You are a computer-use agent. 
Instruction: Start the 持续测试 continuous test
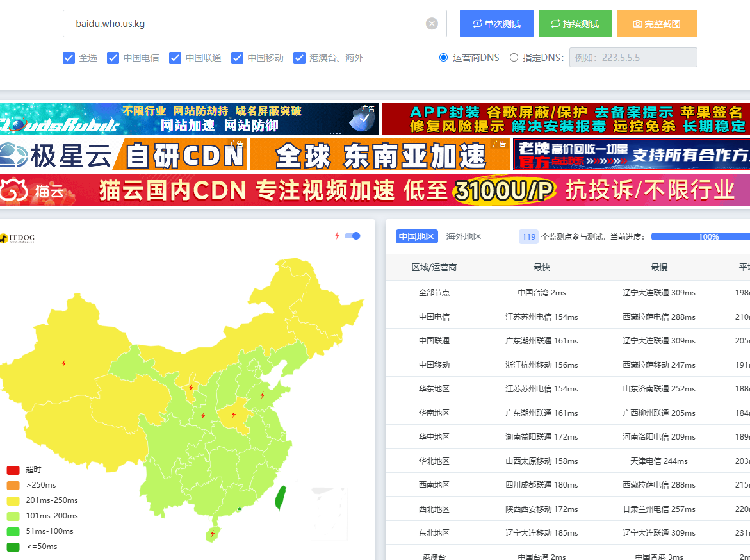(575, 24)
